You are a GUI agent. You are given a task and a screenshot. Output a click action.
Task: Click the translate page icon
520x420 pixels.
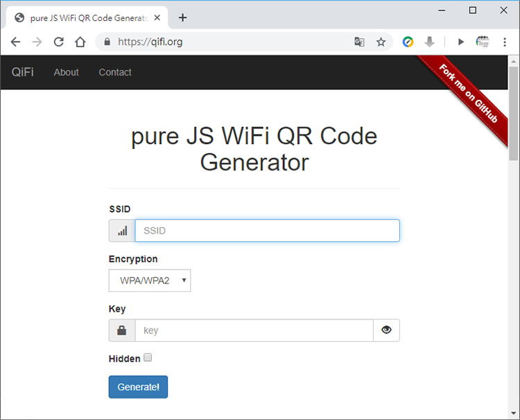click(x=359, y=42)
